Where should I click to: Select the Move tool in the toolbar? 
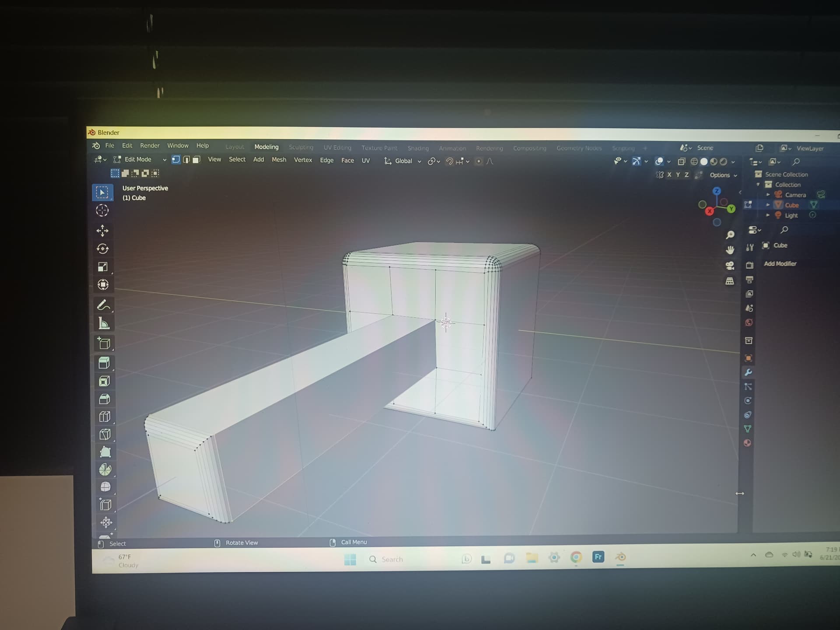tap(102, 231)
